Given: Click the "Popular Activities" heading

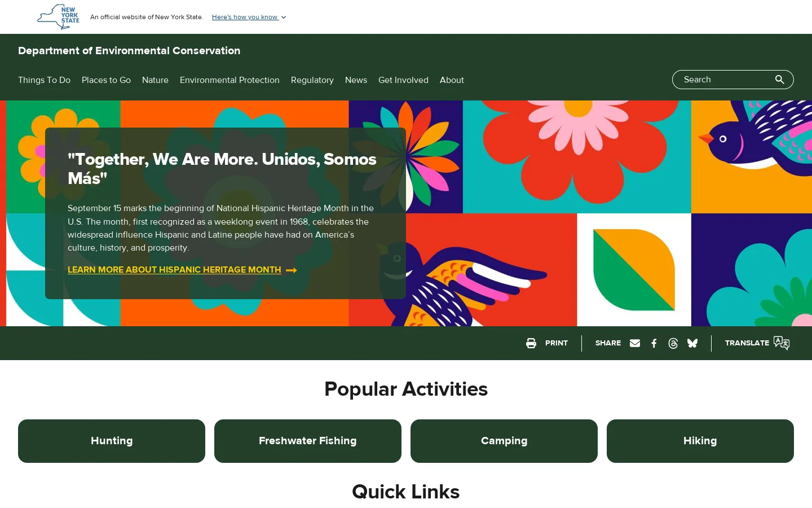Looking at the screenshot, I should pyautogui.click(x=406, y=389).
